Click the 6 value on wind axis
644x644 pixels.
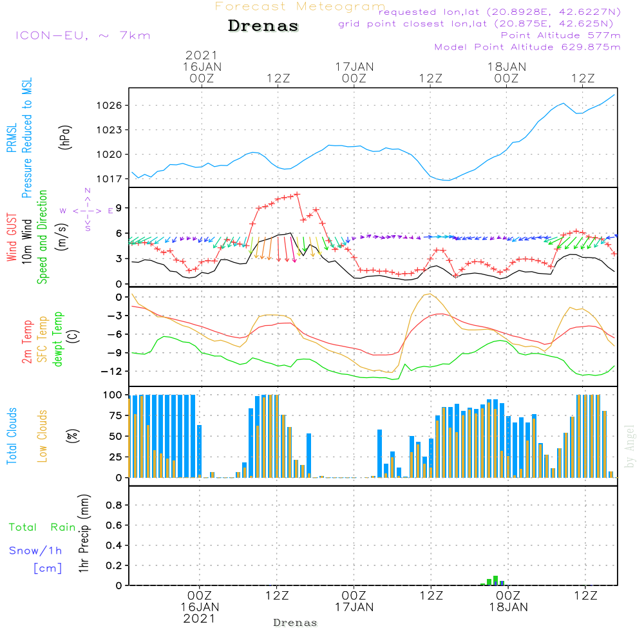pos(118,233)
